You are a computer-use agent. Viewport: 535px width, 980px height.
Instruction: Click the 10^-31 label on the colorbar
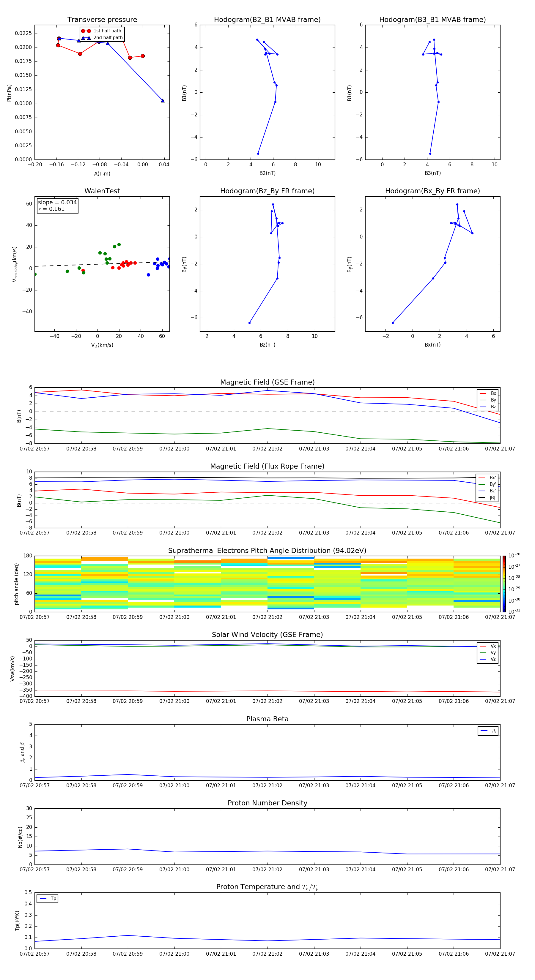click(x=514, y=611)
